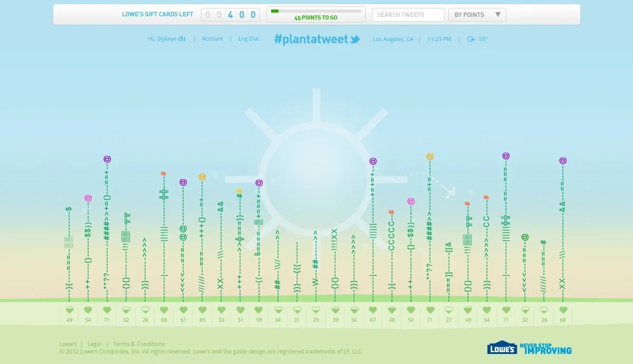
Task: Open the Account link
Action: coord(213,39)
